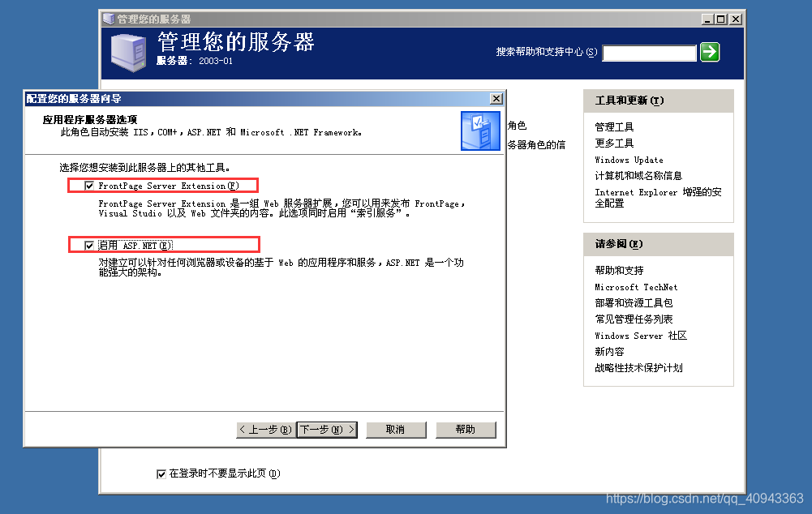812x514 pixels.
Task: Minimize the 管理您的服务器 window
Action: click(x=707, y=19)
